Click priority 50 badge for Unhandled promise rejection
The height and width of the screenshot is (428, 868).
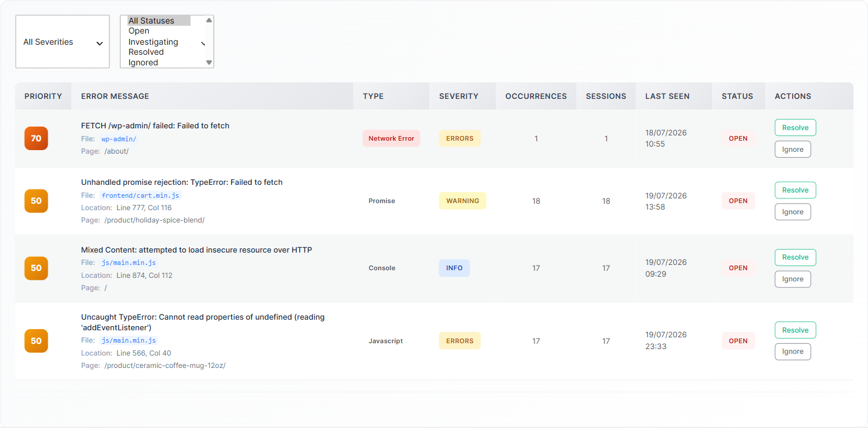(x=36, y=201)
